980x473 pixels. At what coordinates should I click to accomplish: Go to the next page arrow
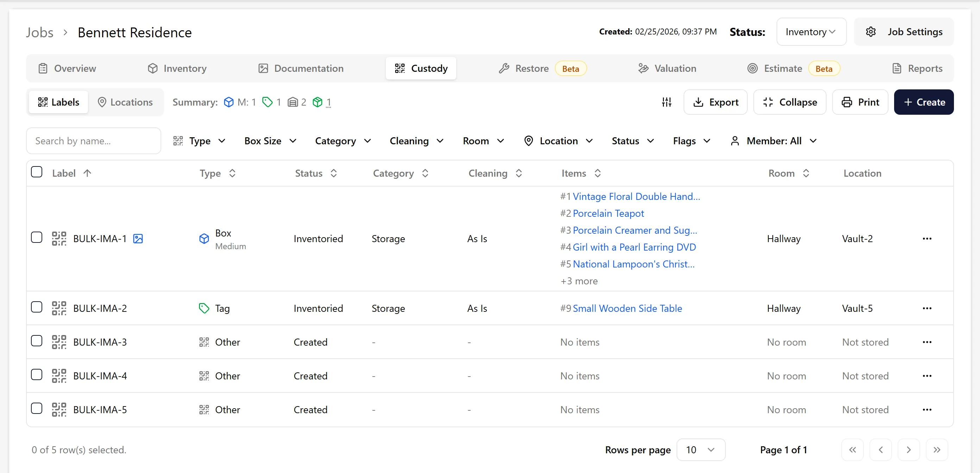[x=909, y=450]
